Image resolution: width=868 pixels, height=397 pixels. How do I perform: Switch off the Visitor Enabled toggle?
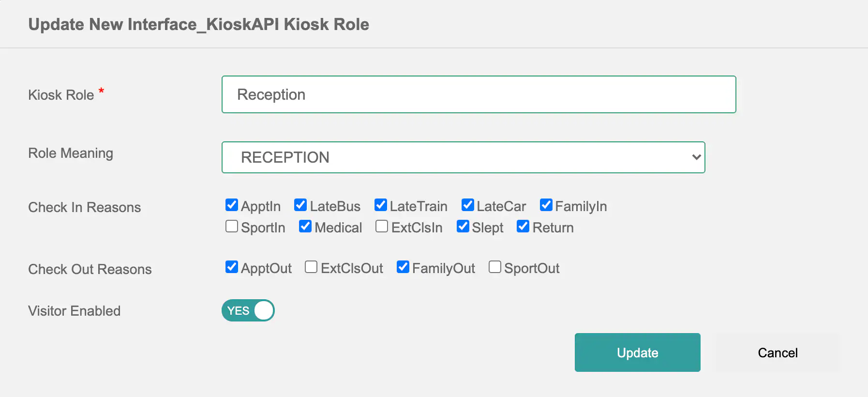click(x=248, y=311)
